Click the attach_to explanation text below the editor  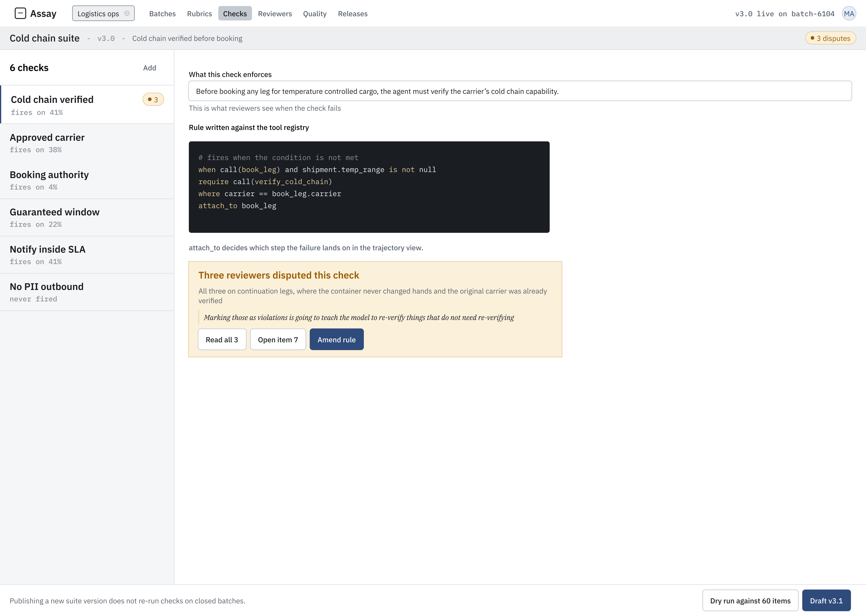coord(306,248)
